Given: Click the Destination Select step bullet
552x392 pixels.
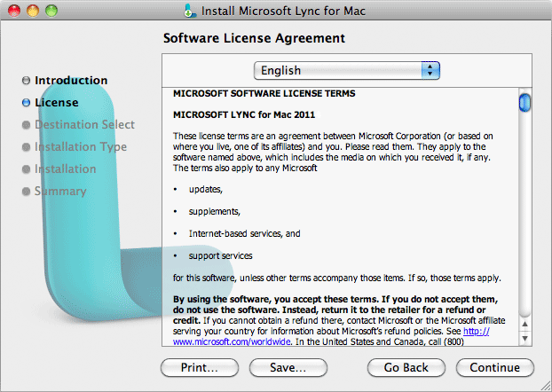Looking at the screenshot, I should pyautogui.click(x=26, y=124).
